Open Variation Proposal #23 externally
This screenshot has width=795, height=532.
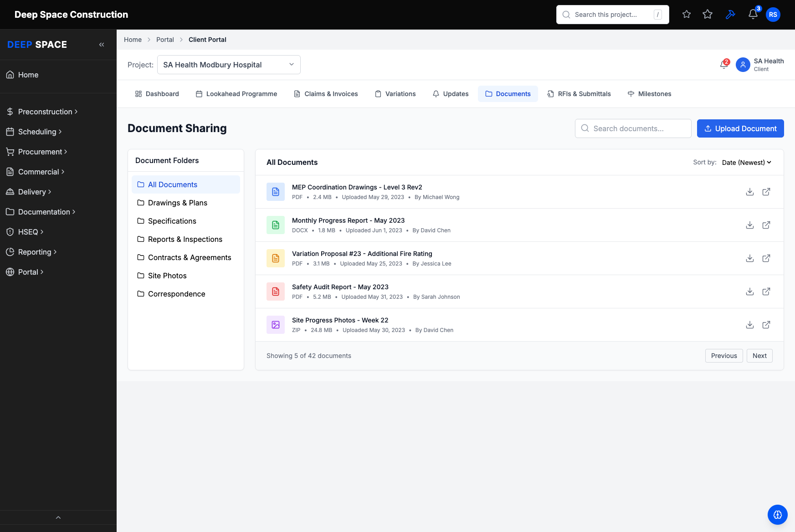click(766, 258)
